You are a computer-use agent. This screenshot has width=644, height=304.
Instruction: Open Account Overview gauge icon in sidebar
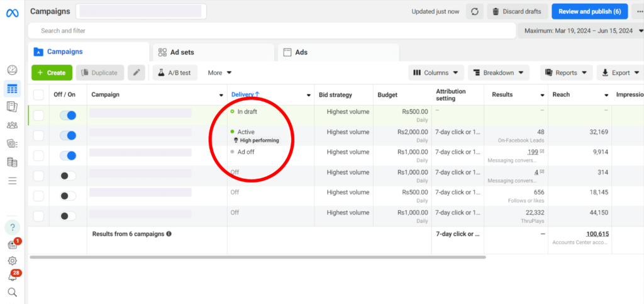pyautogui.click(x=12, y=70)
